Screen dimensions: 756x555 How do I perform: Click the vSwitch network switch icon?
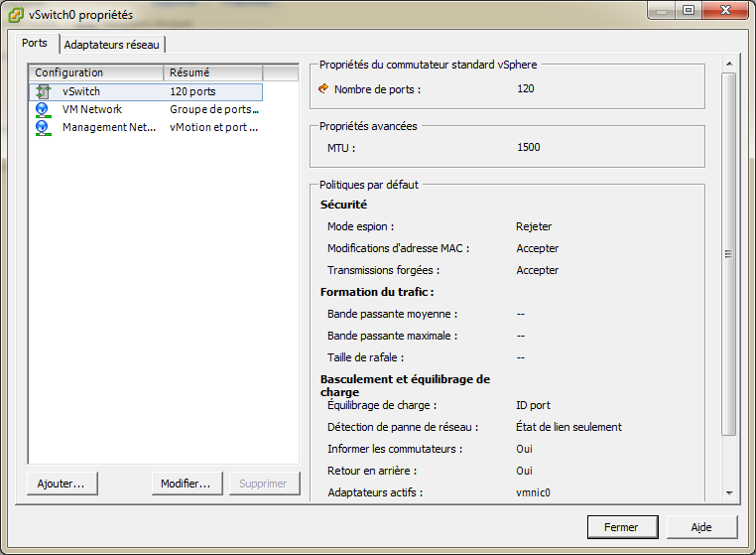coord(44,91)
